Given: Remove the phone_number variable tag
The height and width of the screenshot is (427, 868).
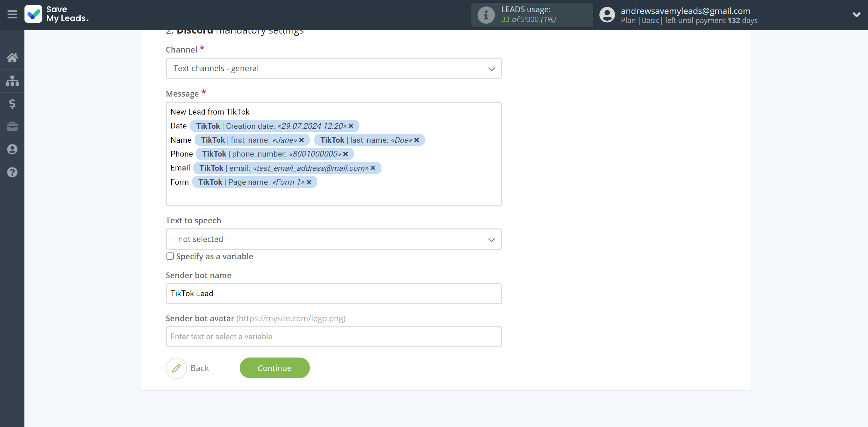Looking at the screenshot, I should pyautogui.click(x=346, y=154).
